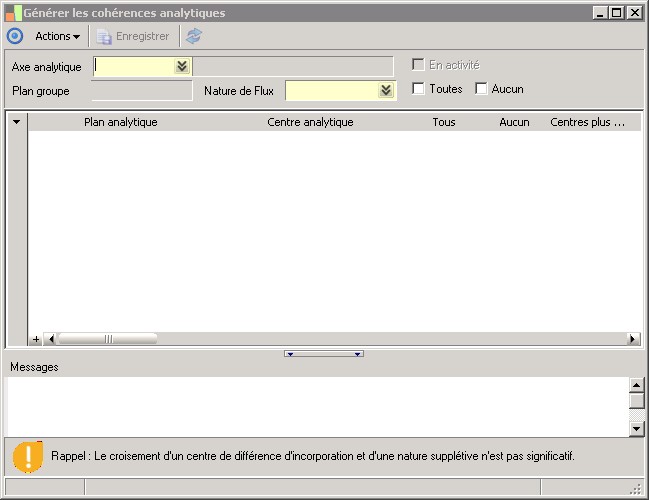
Task: Click the Tous column header
Action: (x=444, y=122)
